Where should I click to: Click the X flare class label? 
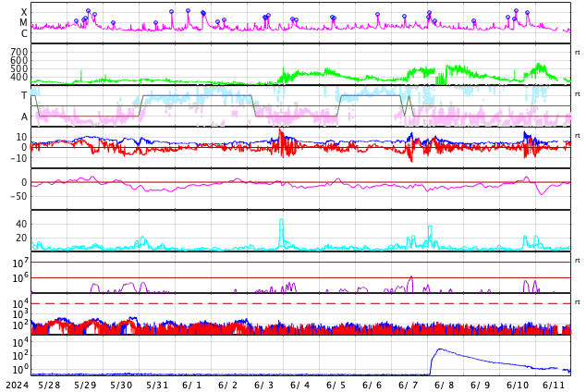point(24,12)
